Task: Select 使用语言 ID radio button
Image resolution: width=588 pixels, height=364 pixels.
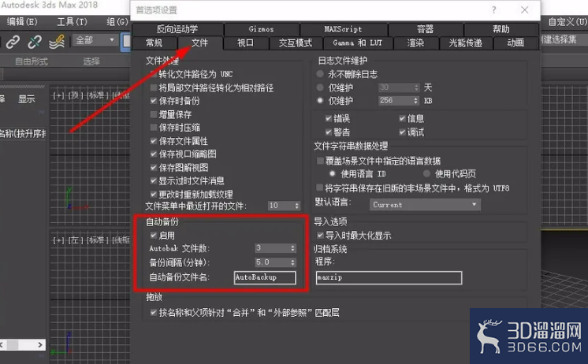Action: pyautogui.click(x=333, y=173)
